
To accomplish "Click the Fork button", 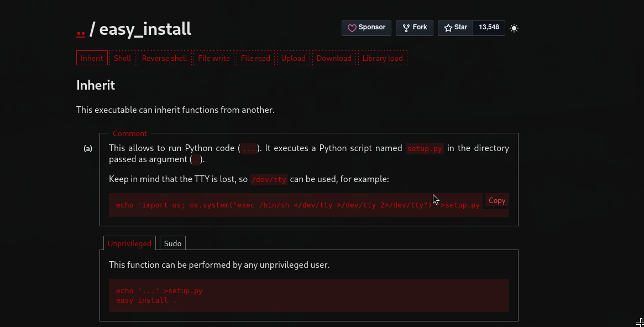I will (415, 28).
